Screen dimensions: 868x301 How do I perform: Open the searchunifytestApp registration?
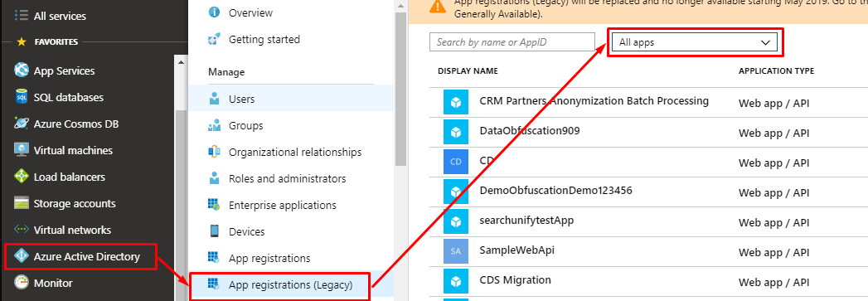click(x=526, y=221)
